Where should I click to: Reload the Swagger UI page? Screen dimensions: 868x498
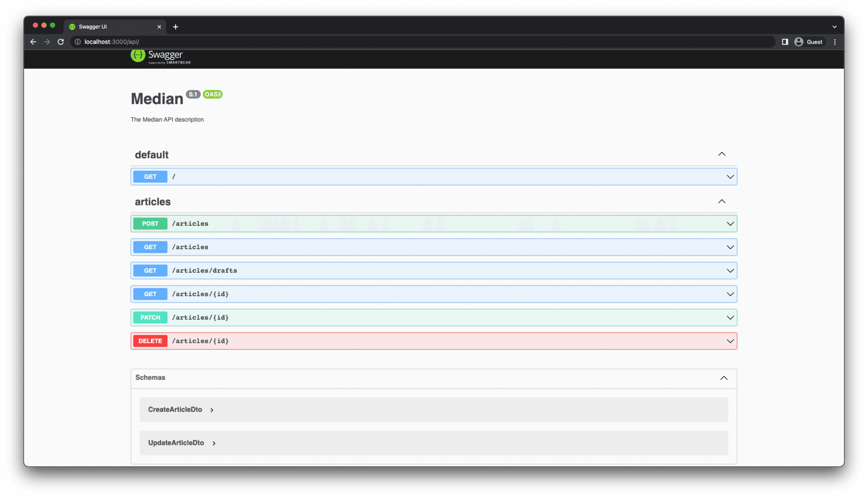click(61, 42)
